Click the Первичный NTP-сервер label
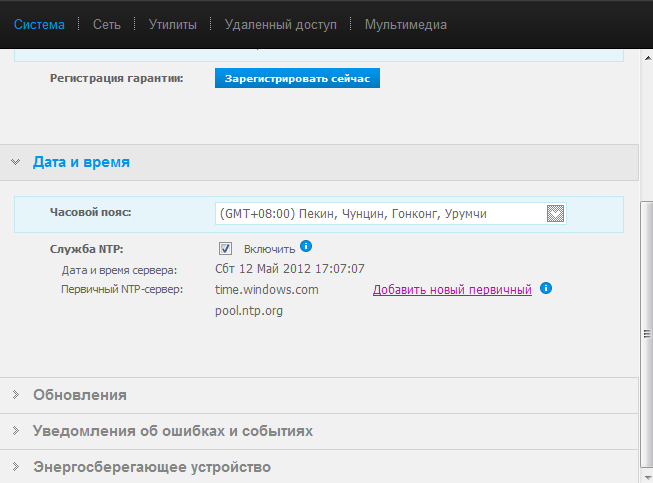The width and height of the screenshot is (653, 483). coord(122,289)
